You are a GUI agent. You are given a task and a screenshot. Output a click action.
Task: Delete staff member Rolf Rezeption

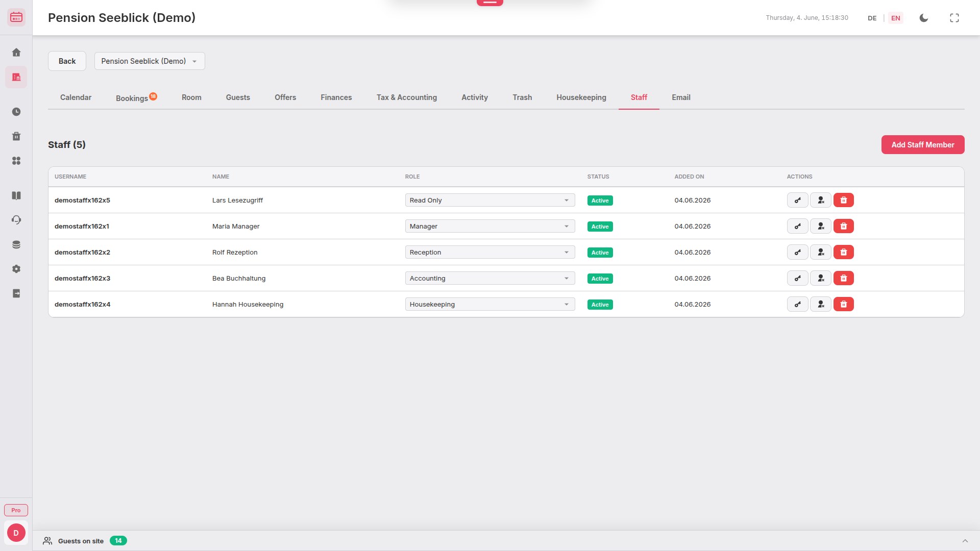(844, 253)
